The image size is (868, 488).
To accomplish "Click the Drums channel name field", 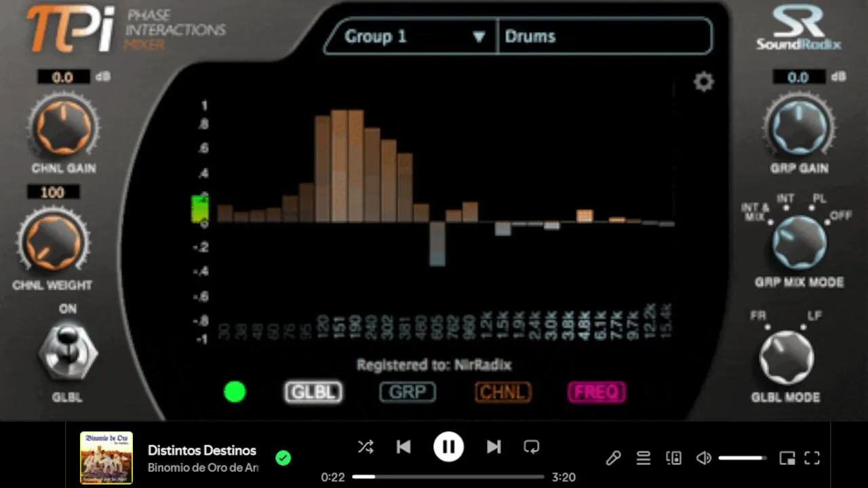I will 605,37.
